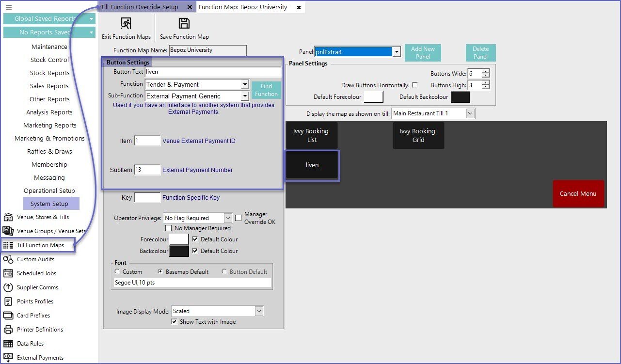Open the Display the map as shown on till dropdown
The image size is (621, 364).
tap(470, 113)
